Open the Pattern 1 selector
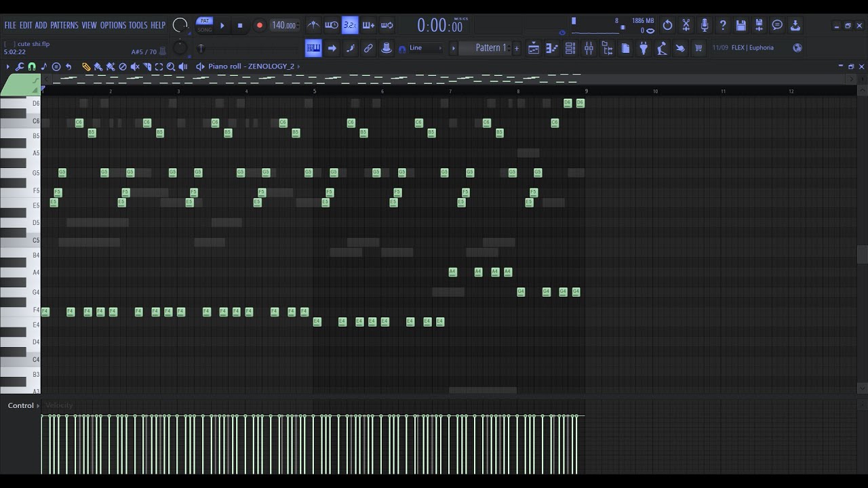868x488 pixels. [488, 48]
